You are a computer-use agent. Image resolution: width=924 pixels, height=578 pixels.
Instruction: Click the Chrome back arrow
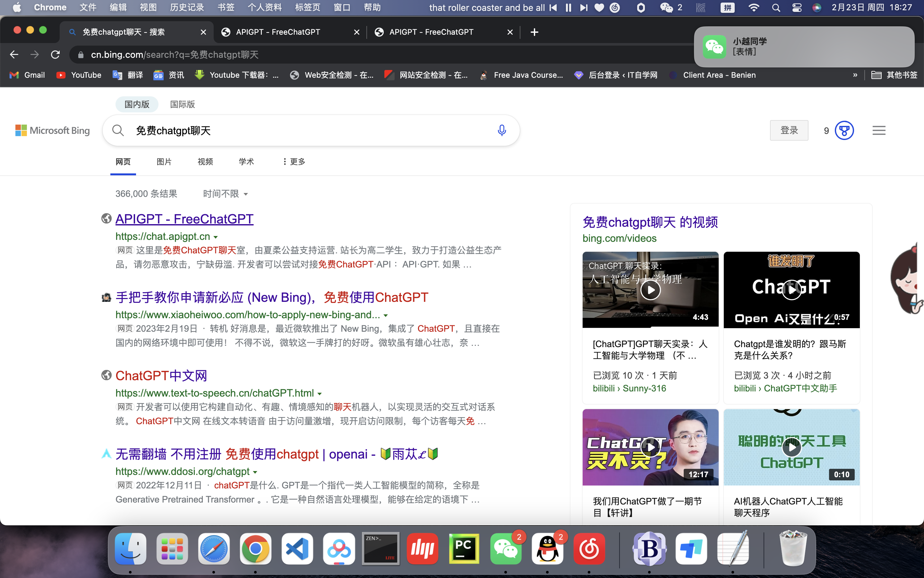[x=14, y=55]
